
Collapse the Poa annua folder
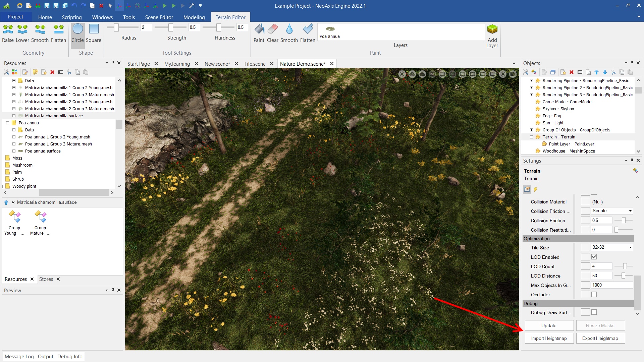tap(7, 123)
